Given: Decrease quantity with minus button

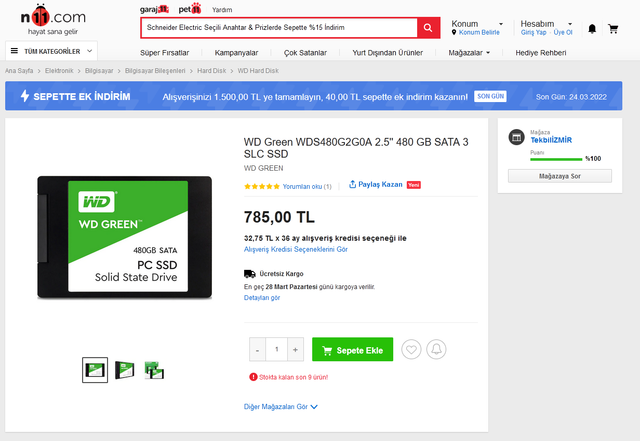Looking at the screenshot, I should [256, 349].
